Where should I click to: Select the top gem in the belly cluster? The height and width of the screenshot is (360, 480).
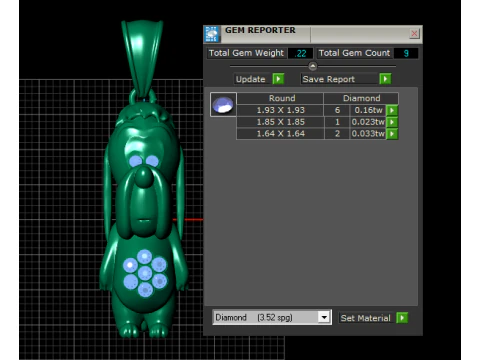tap(144, 257)
